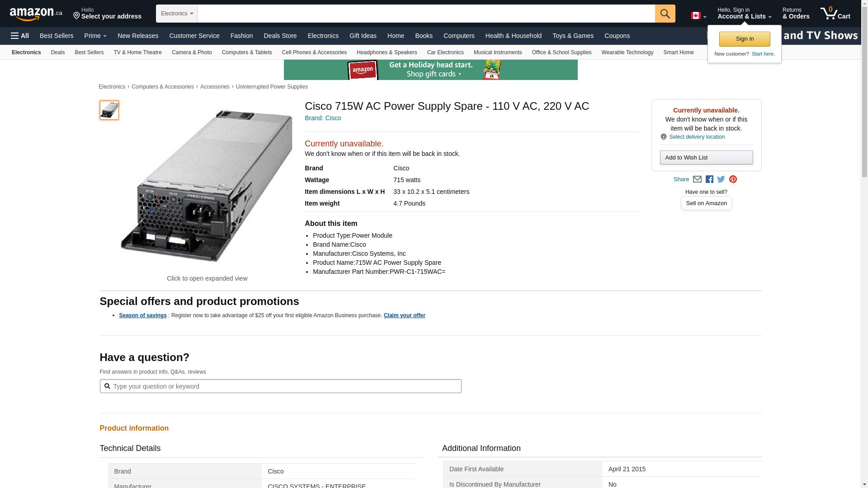Click the Select delivery location link
The width and height of the screenshot is (868, 488).
(x=696, y=137)
